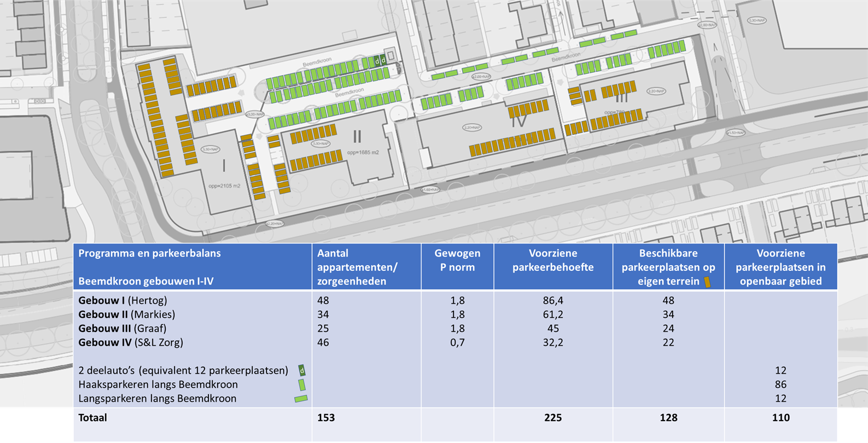
Task: Select the 'Gebouw IV (S&L Zorg)' row label
Action: [x=131, y=343]
